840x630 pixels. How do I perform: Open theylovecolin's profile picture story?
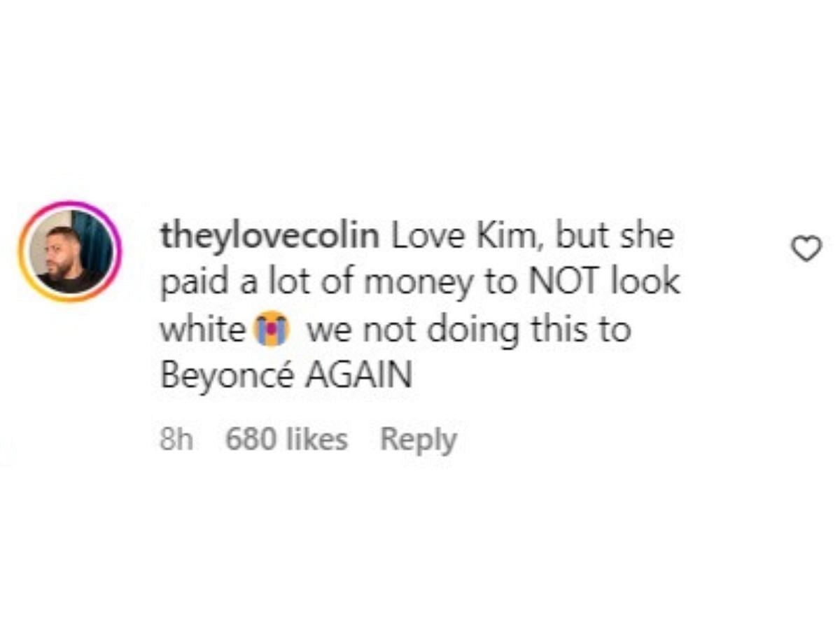pyautogui.click(x=70, y=252)
